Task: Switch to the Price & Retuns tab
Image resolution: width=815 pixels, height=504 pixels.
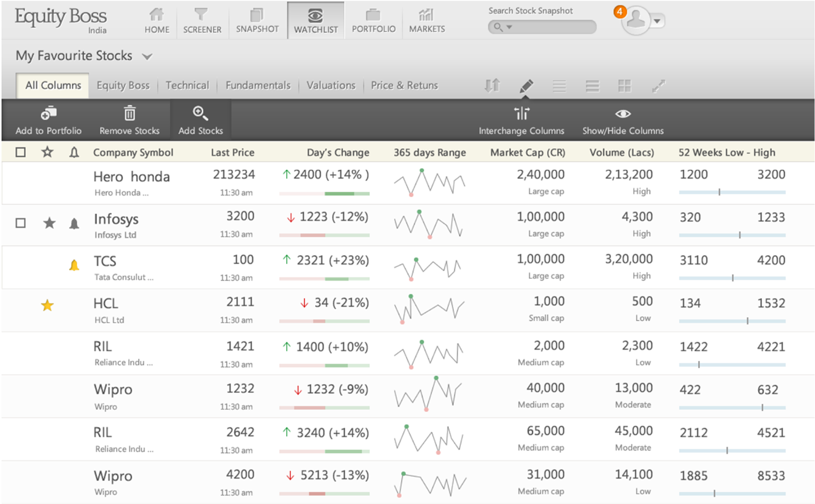Action: (x=404, y=85)
